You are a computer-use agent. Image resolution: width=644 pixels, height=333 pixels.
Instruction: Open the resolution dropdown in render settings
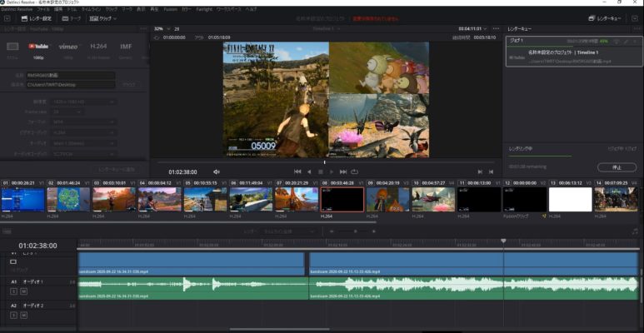point(83,102)
